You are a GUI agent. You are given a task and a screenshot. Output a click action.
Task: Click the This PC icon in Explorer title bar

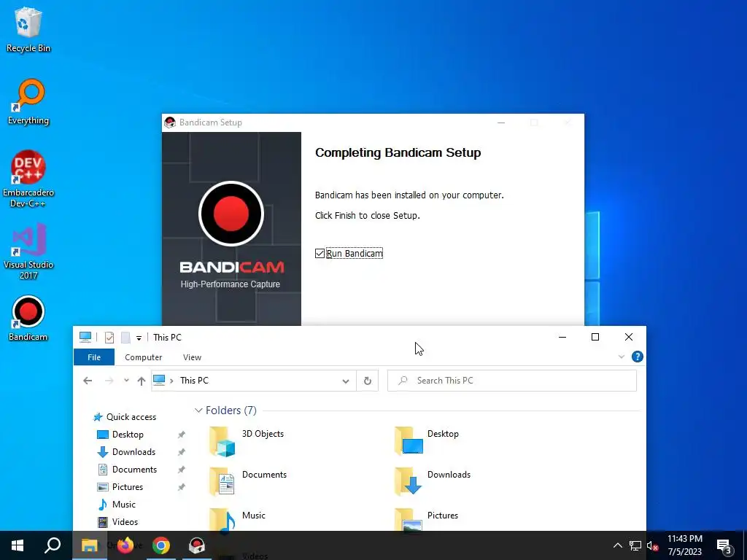[x=85, y=337]
